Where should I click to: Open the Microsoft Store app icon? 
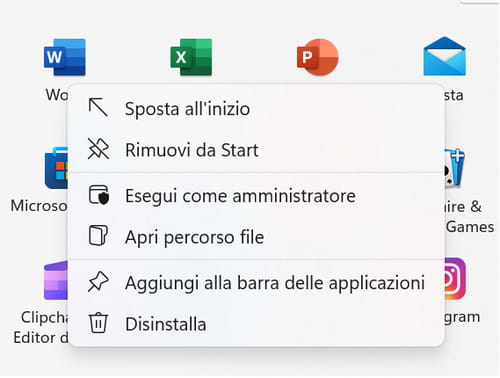tap(56, 168)
